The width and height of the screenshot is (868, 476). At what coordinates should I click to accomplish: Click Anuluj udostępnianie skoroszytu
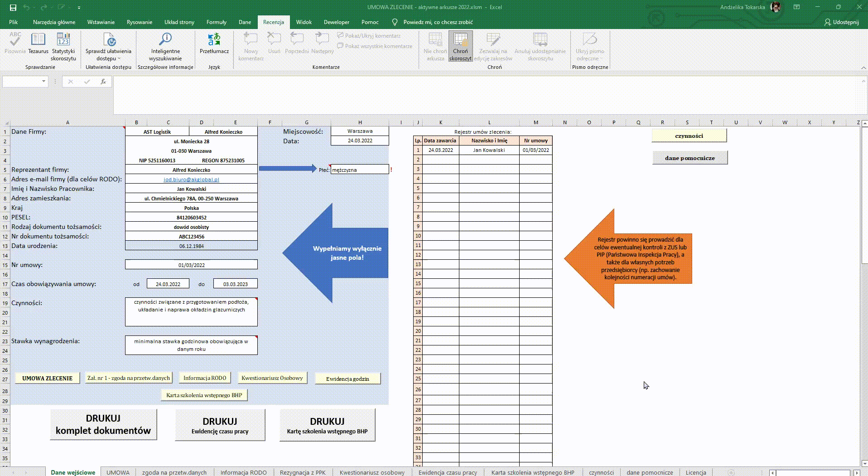coord(540,47)
